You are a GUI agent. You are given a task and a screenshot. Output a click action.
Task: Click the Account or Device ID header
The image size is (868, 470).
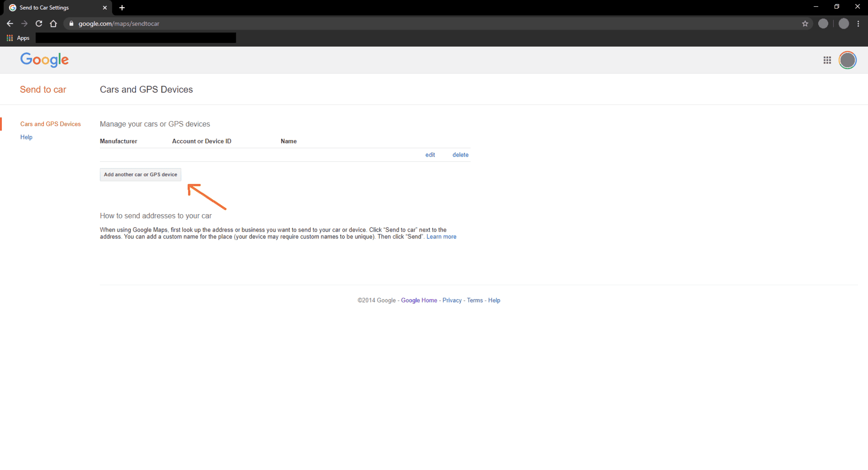coord(201,142)
